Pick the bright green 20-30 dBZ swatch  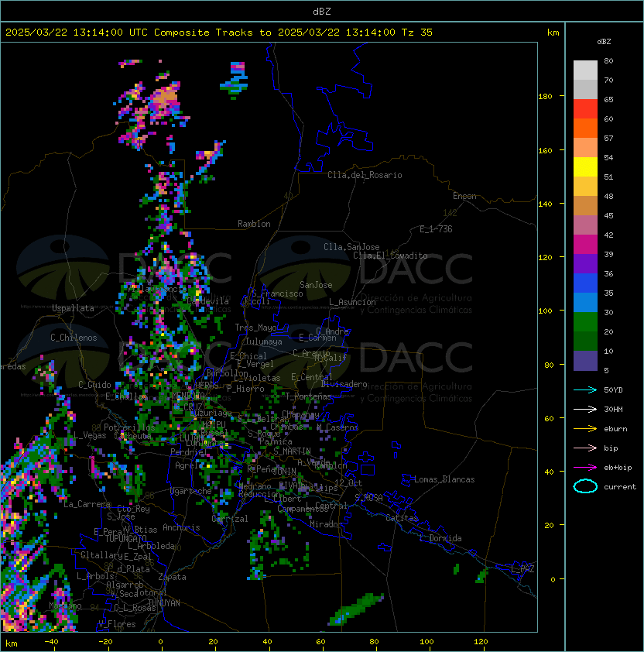tap(585, 322)
